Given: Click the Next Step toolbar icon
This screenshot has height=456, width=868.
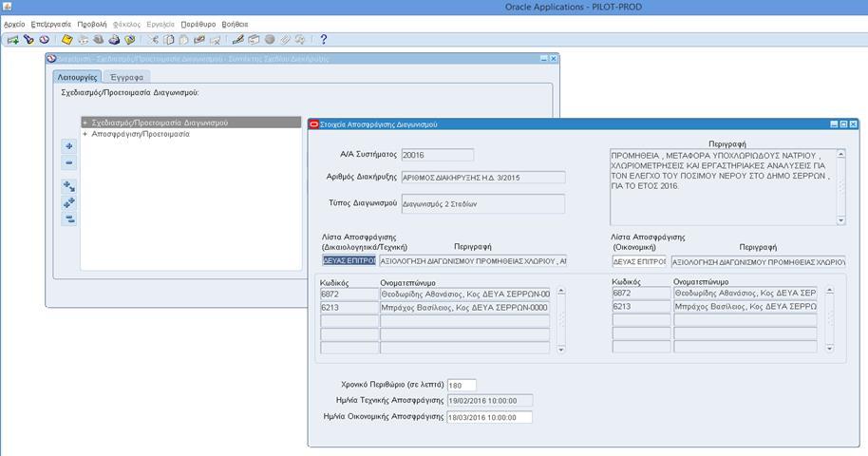Looking at the screenshot, I should [x=83, y=40].
